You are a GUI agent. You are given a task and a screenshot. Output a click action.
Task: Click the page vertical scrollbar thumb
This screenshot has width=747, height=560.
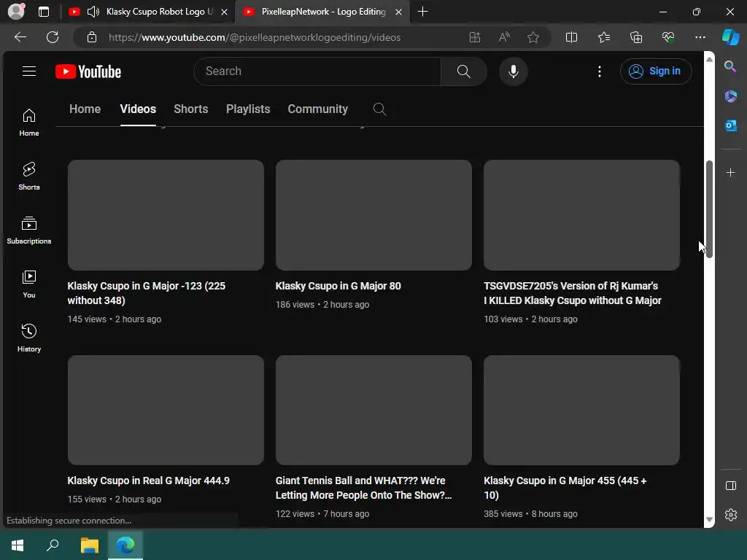(709, 209)
